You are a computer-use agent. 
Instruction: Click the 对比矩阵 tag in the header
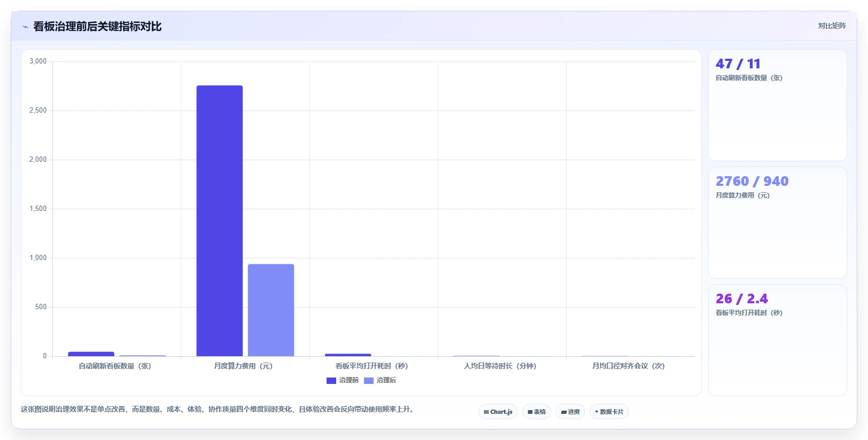point(832,26)
